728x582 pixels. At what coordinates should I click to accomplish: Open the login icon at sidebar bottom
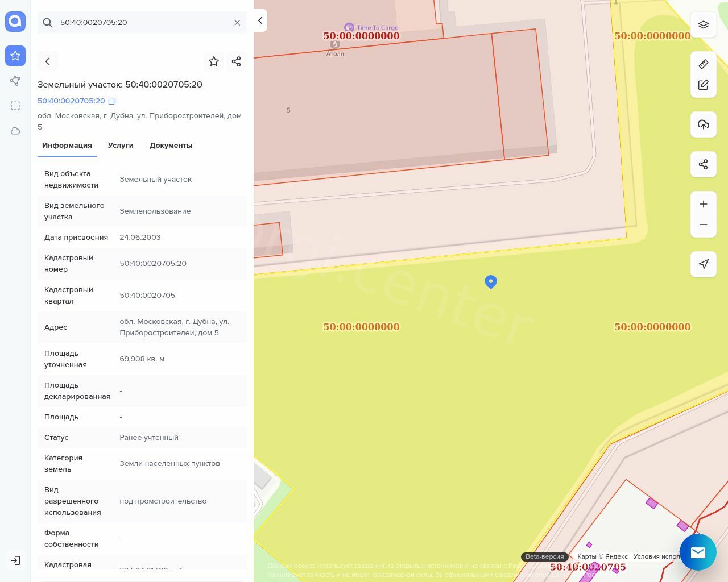click(x=15, y=560)
